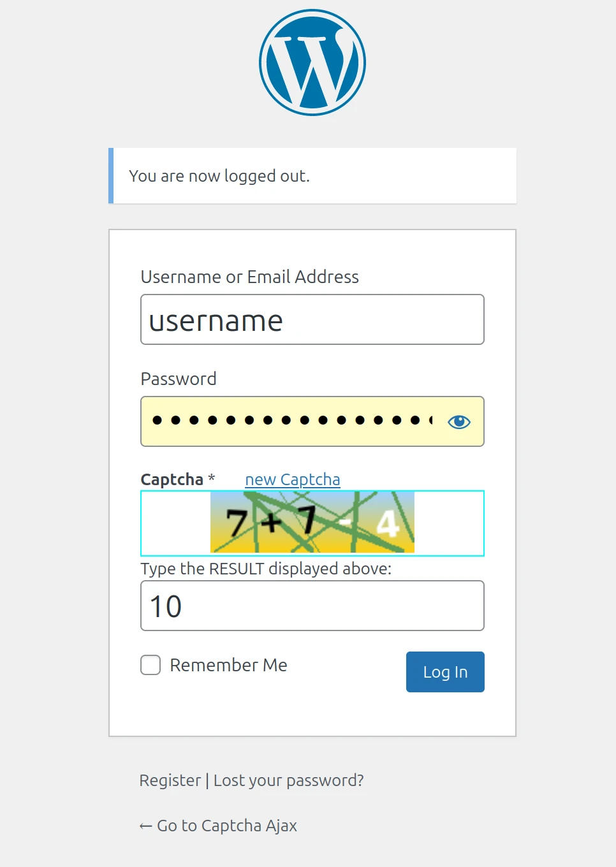Show password with the eye icon
This screenshot has height=867, width=616.
[x=459, y=422]
